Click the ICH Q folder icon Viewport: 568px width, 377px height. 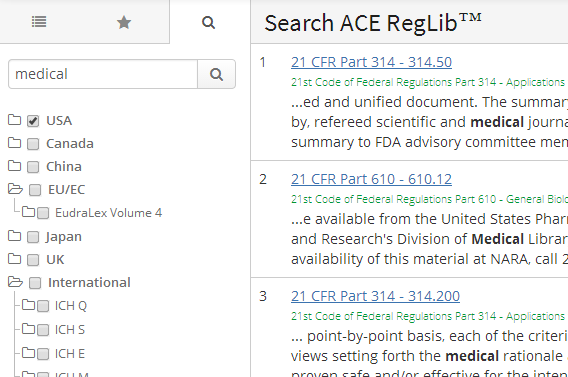click(x=28, y=305)
